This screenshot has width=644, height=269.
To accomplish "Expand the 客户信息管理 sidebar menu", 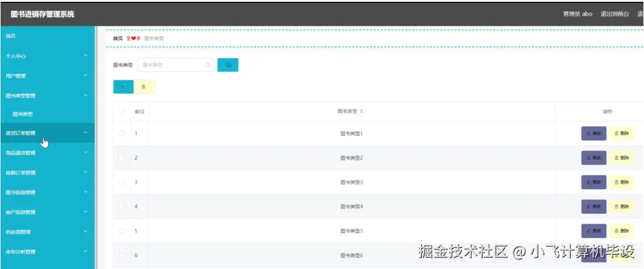I will pos(47,212).
